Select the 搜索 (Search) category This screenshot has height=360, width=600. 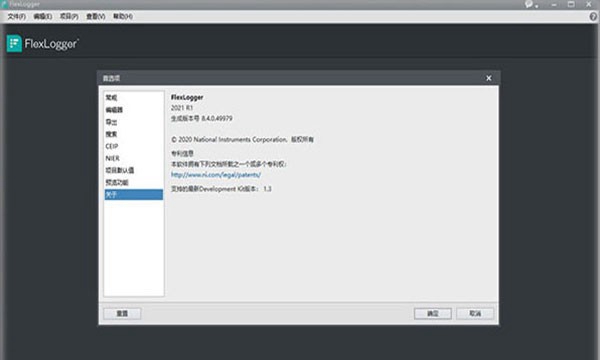tap(134, 134)
